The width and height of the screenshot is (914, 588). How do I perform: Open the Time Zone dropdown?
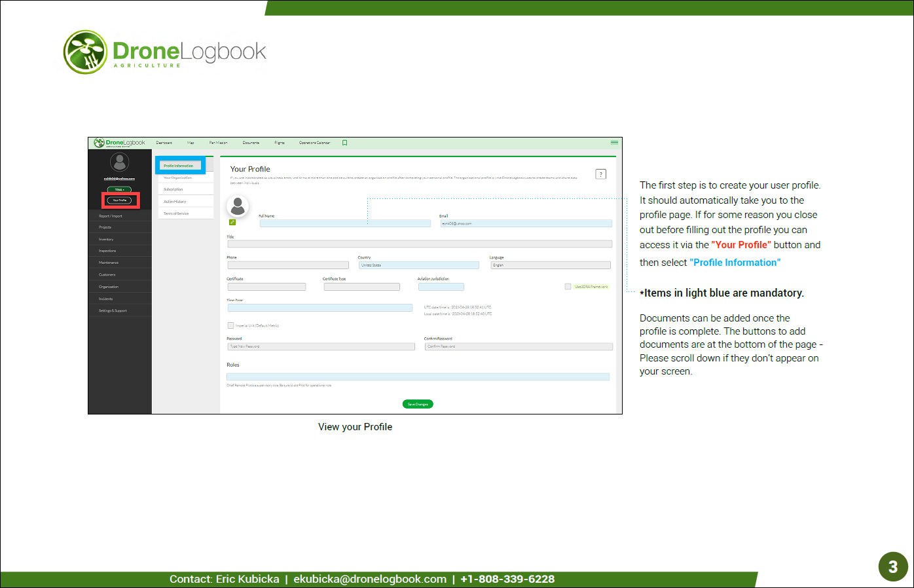click(x=320, y=308)
